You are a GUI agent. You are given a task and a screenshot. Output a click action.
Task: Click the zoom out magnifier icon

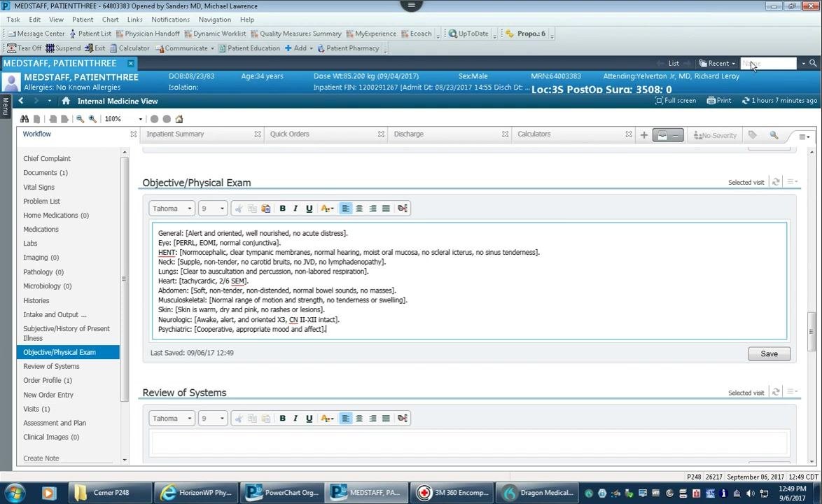point(80,119)
